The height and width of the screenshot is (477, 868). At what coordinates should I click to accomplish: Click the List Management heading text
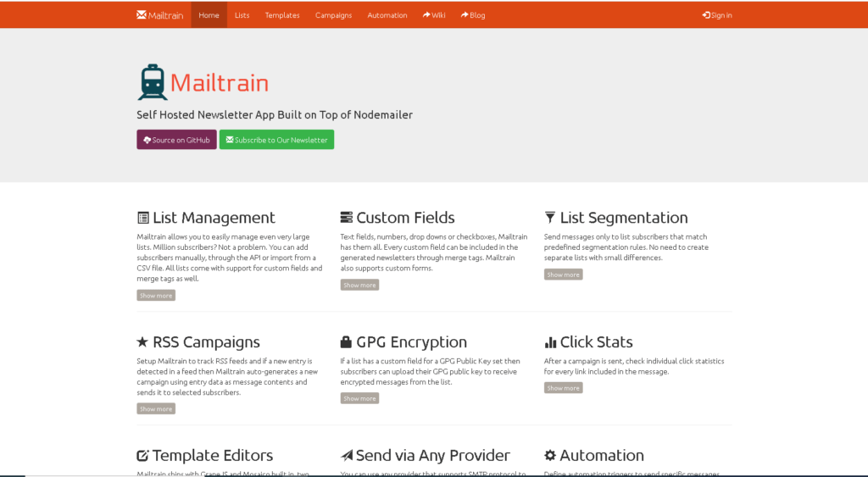[x=214, y=218]
